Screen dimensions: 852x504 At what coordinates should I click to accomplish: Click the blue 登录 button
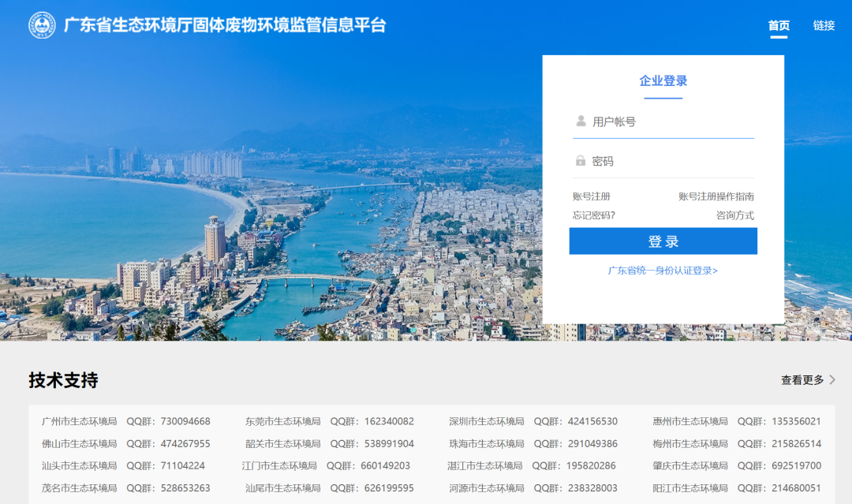point(663,241)
